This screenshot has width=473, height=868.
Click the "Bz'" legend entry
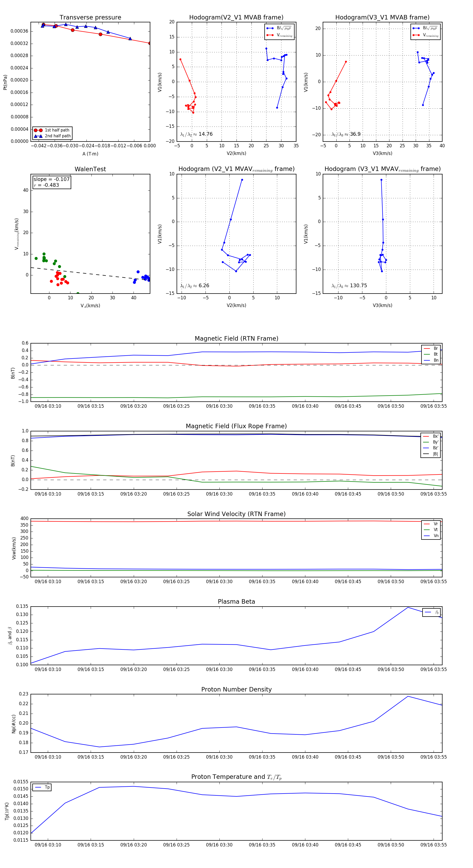tap(431, 448)
